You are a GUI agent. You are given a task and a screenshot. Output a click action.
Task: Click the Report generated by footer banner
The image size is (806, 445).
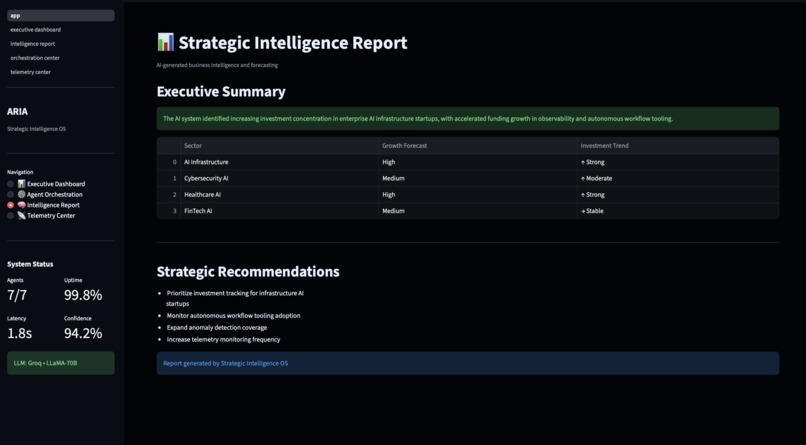[x=468, y=363]
